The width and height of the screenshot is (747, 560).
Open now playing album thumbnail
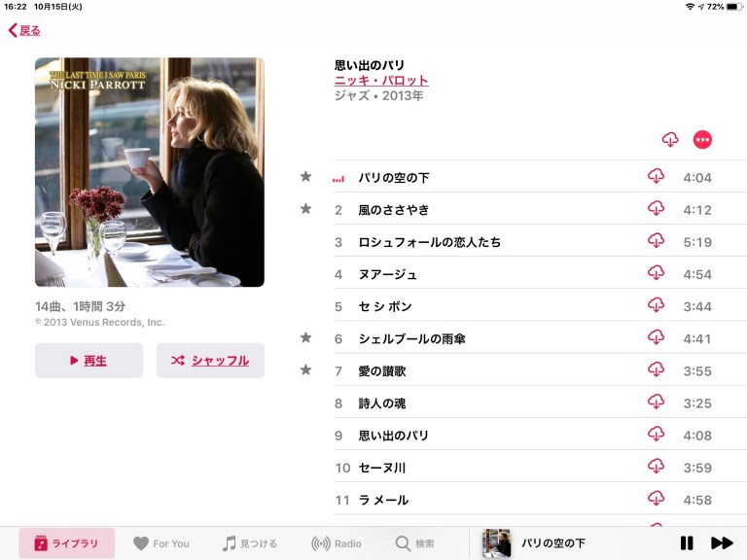tap(496, 542)
